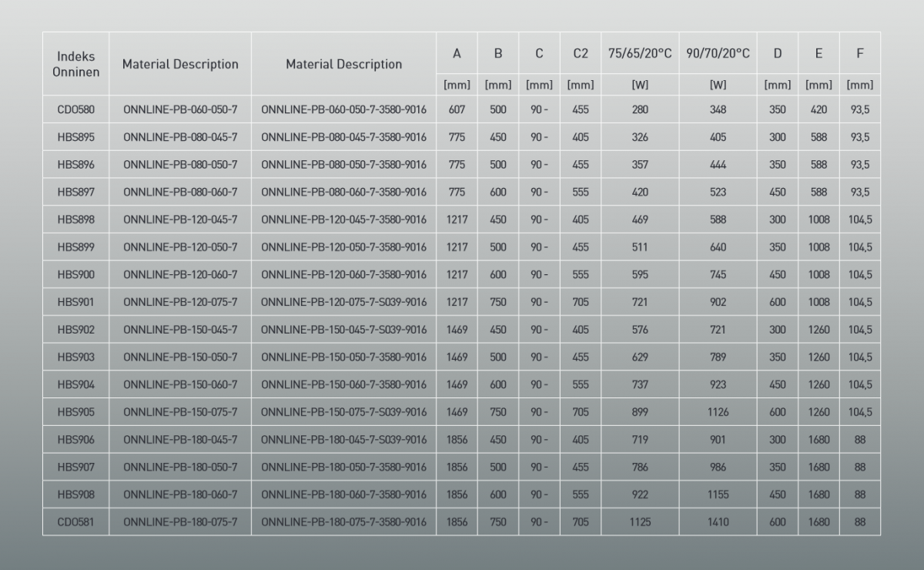Viewport: 924px width, 570px height.
Task: Click the 1125 W power value
Action: click(x=639, y=521)
